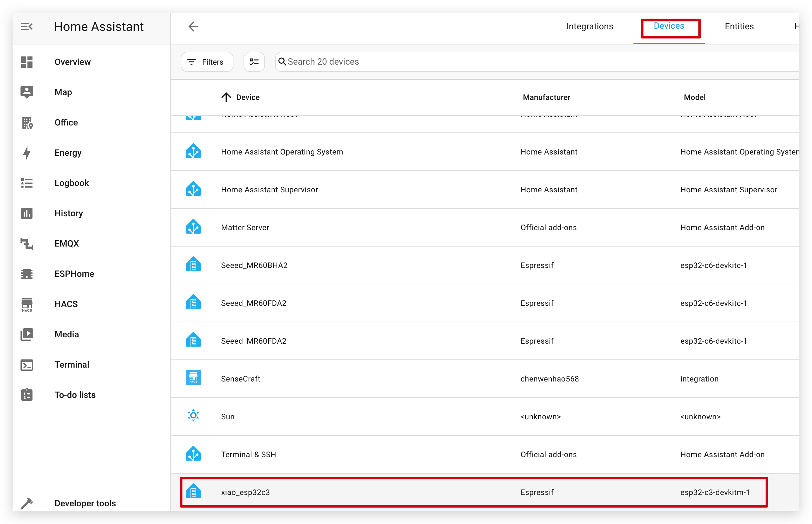This screenshot has height=524, width=812.
Task: Click the SenseCraft HACS icon
Action: pyautogui.click(x=193, y=377)
